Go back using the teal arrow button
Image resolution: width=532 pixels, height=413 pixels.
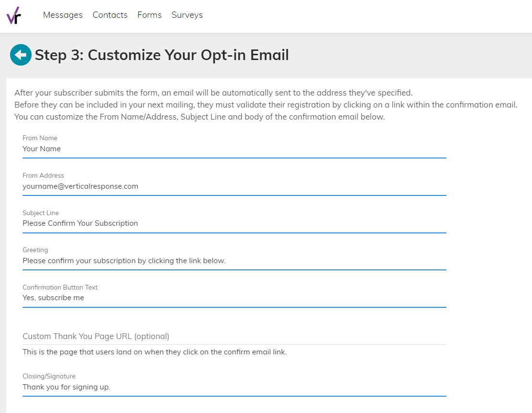click(x=21, y=55)
